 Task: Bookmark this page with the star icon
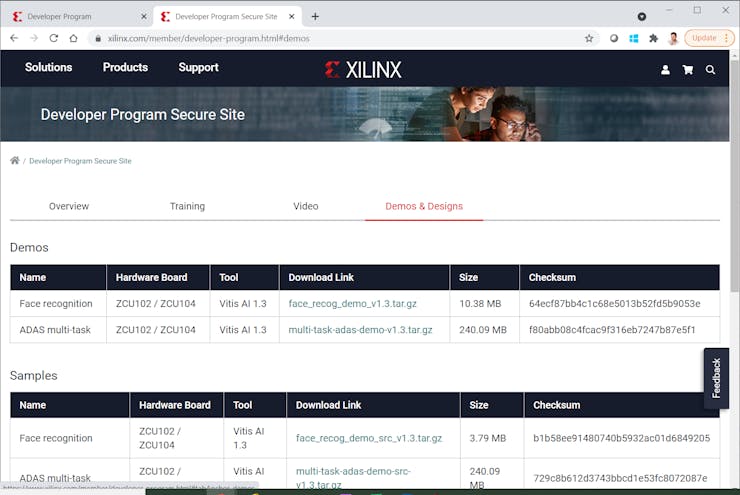(589, 38)
